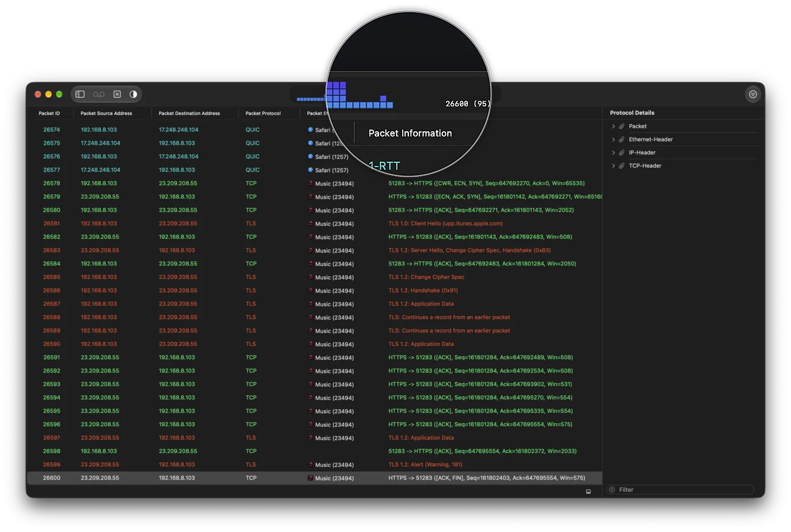Click packet 26580 info text ending Win=2052
The image size is (791, 532).
[x=481, y=210]
